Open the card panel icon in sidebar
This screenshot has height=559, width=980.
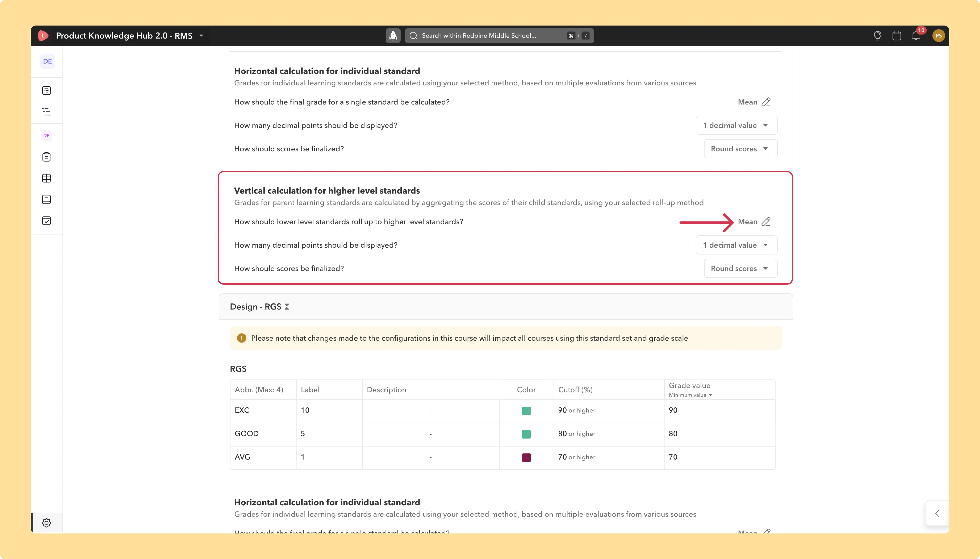[x=46, y=199]
